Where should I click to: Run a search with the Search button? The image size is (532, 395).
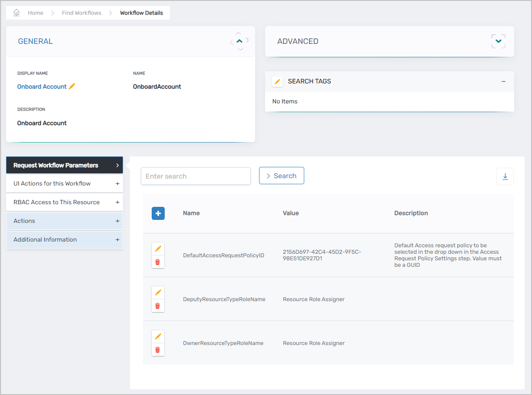point(281,176)
